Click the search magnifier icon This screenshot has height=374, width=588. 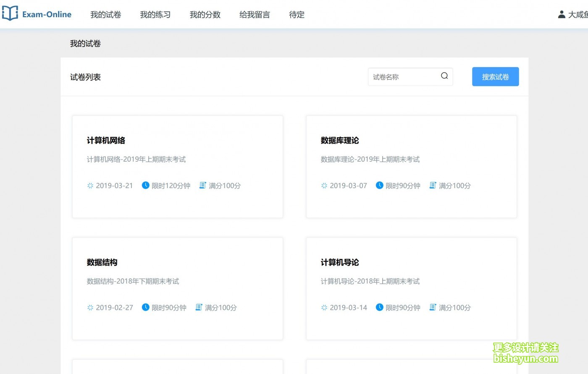click(x=444, y=76)
